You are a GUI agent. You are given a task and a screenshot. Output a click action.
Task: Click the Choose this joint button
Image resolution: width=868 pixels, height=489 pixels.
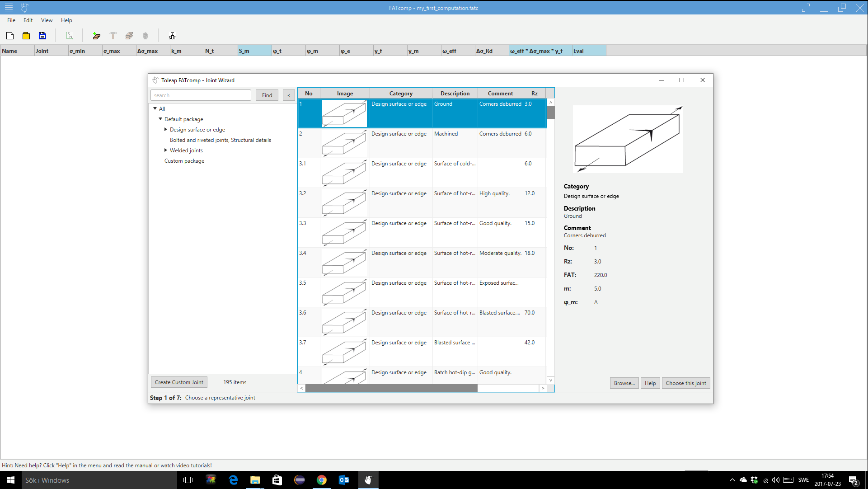(x=685, y=383)
